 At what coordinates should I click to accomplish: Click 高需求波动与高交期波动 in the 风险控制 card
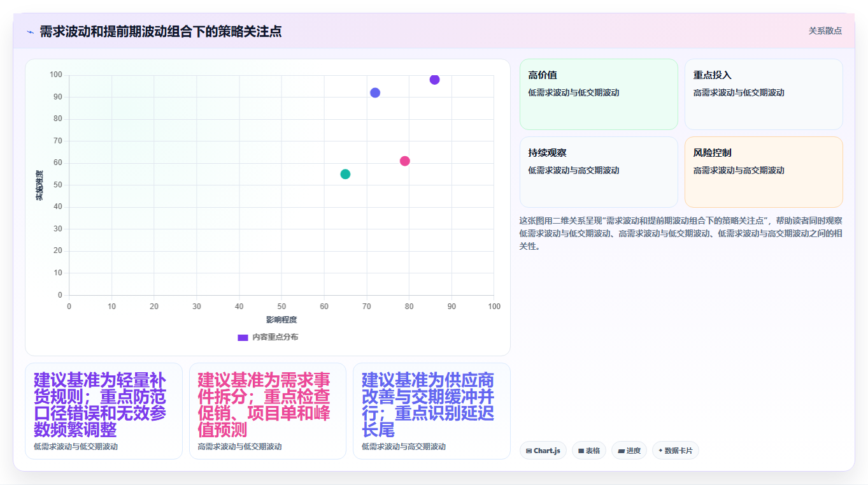[x=739, y=171]
